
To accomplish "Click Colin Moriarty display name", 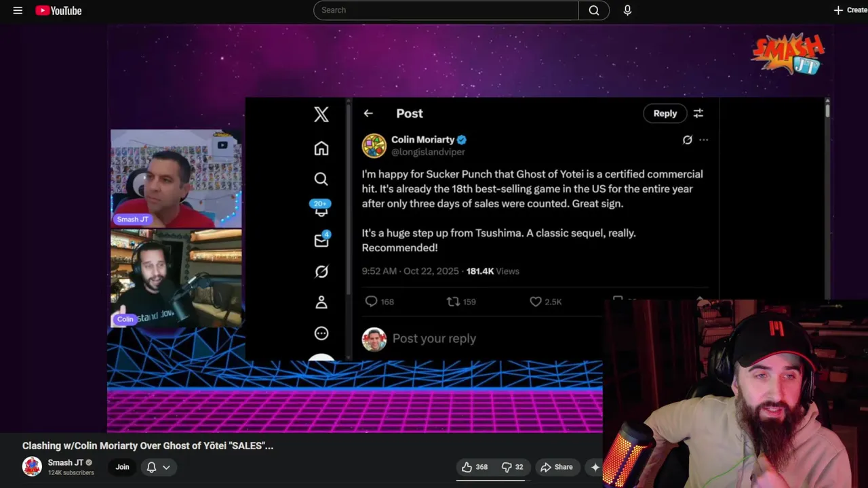I will [x=422, y=140].
